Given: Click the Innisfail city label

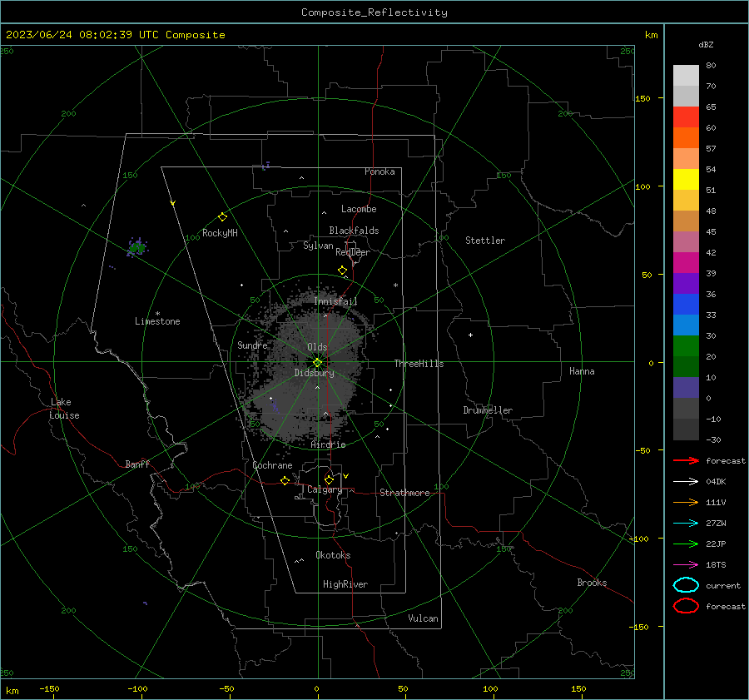Looking at the screenshot, I should click(x=335, y=301).
